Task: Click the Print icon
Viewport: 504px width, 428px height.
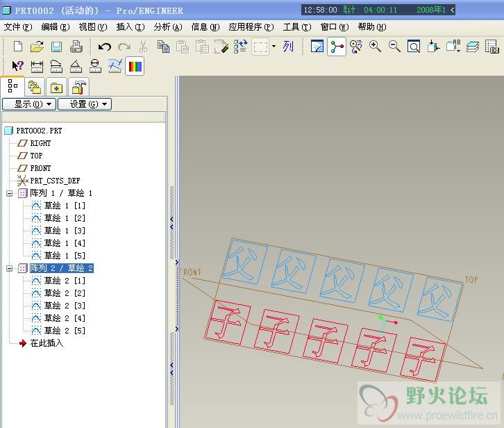Action: click(76, 47)
